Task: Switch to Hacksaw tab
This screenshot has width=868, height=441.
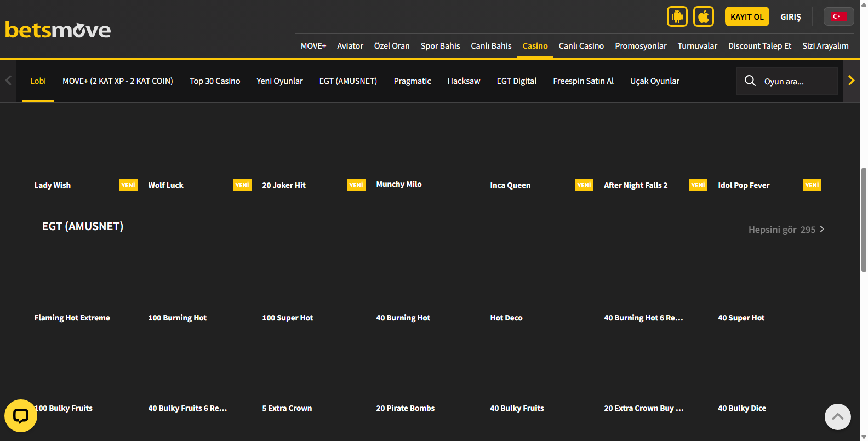Action: pos(464,81)
